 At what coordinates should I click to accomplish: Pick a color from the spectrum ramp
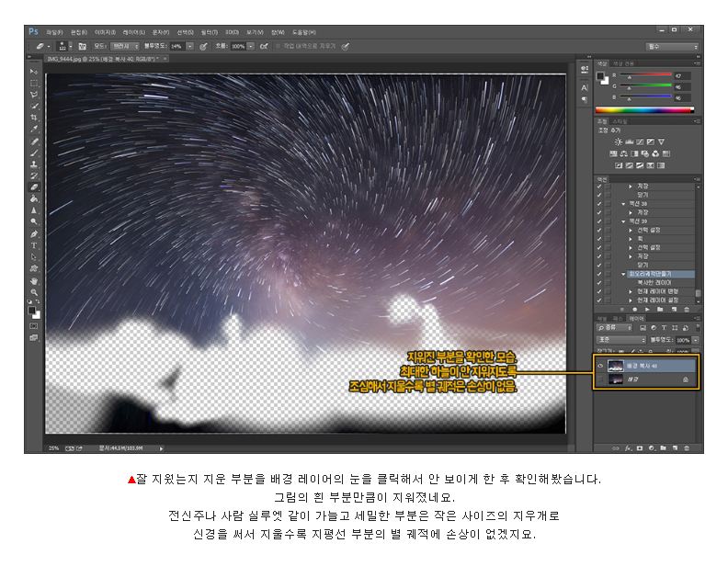pos(645,110)
